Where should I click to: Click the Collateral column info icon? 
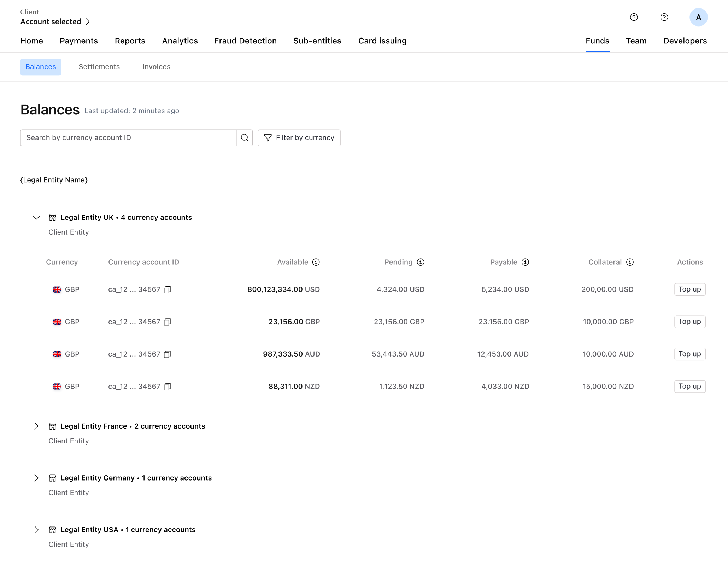[630, 262]
